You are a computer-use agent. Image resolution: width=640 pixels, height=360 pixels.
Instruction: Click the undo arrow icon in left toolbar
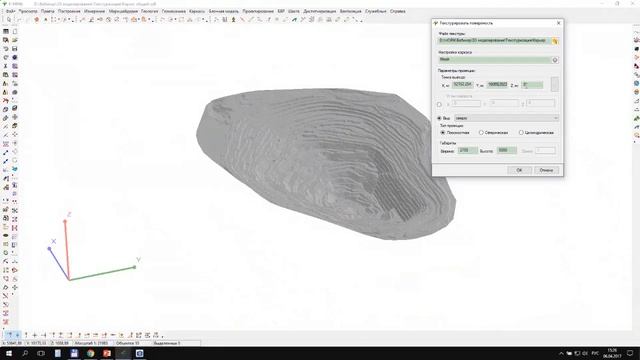click(x=6, y=49)
